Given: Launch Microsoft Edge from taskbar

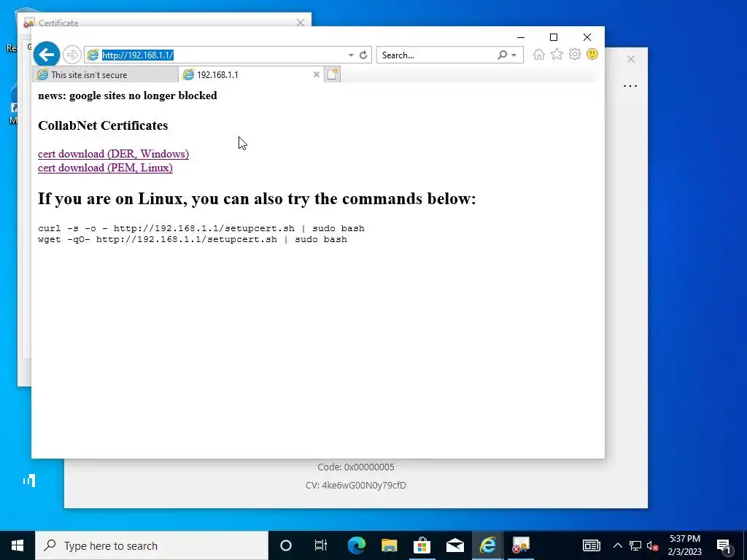Looking at the screenshot, I should click(x=356, y=545).
